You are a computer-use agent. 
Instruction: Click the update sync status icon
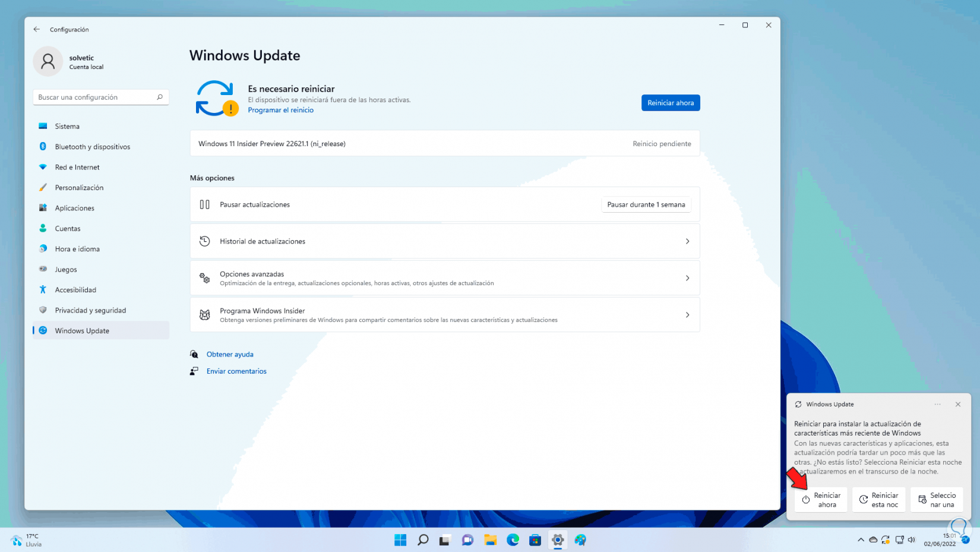coord(216,99)
